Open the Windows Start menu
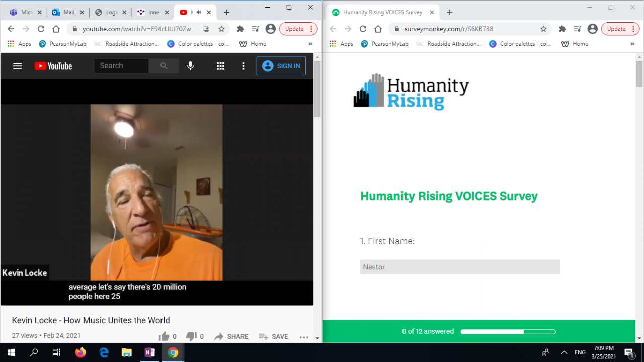Viewport: 644px width, 362px height. coord(11,352)
